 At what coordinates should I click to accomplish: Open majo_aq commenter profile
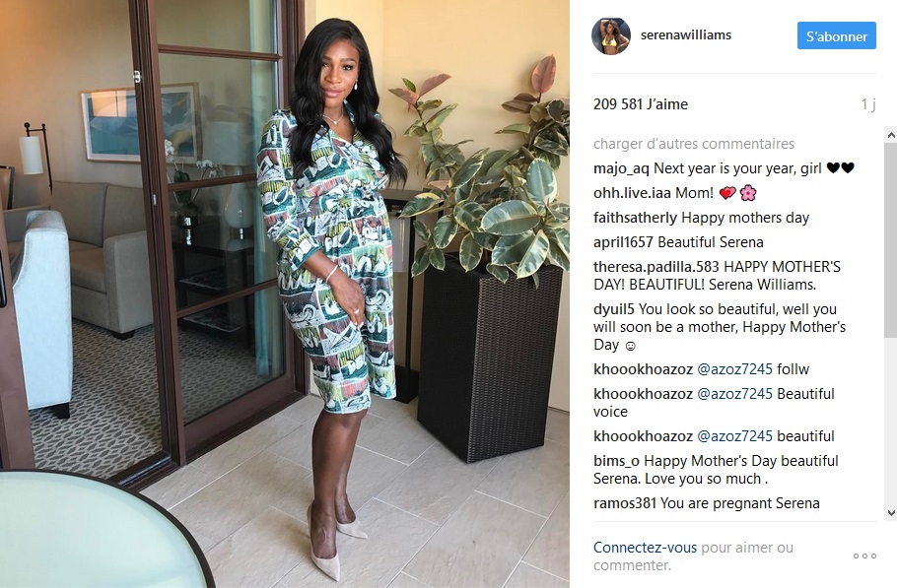click(621, 168)
